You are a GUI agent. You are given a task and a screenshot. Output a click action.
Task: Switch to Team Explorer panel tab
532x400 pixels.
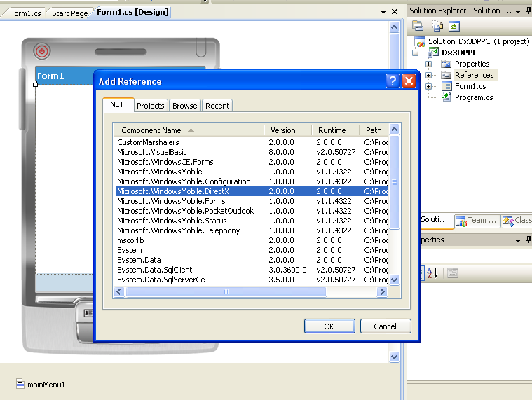pos(477,221)
